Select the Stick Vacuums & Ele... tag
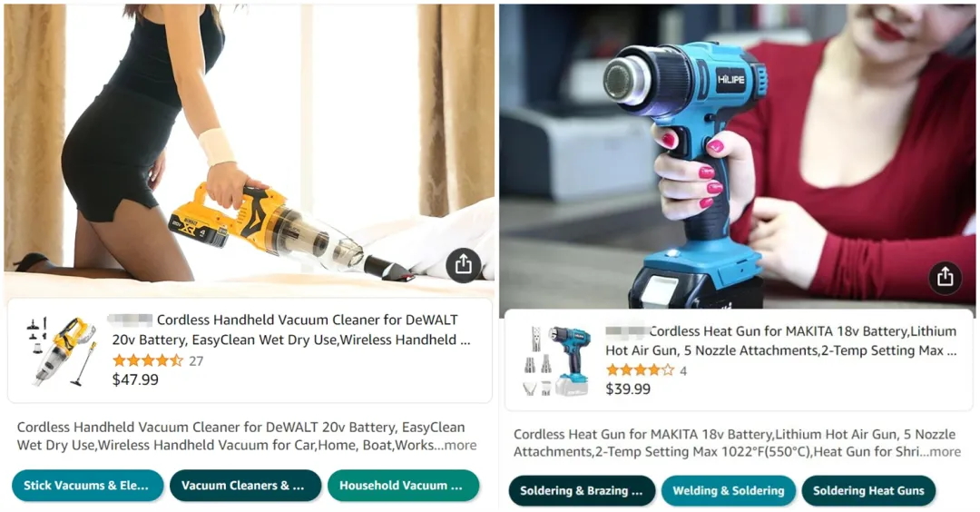Viewport: 980px width, 512px height. [87, 486]
